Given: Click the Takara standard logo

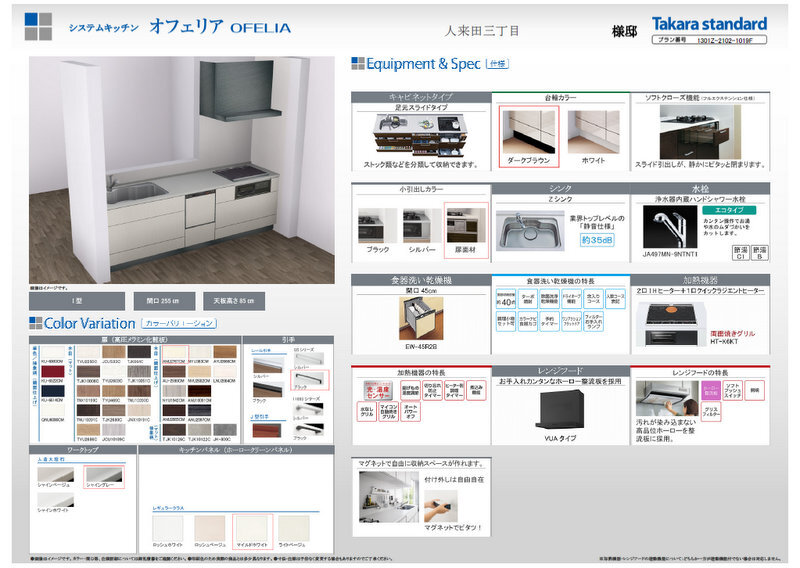Looking at the screenshot, I should click(709, 24).
